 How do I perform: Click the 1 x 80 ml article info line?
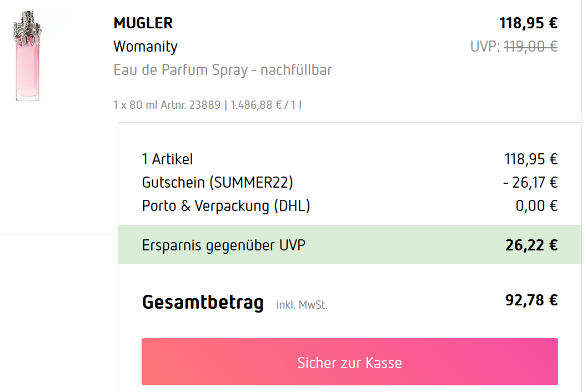coord(167,104)
